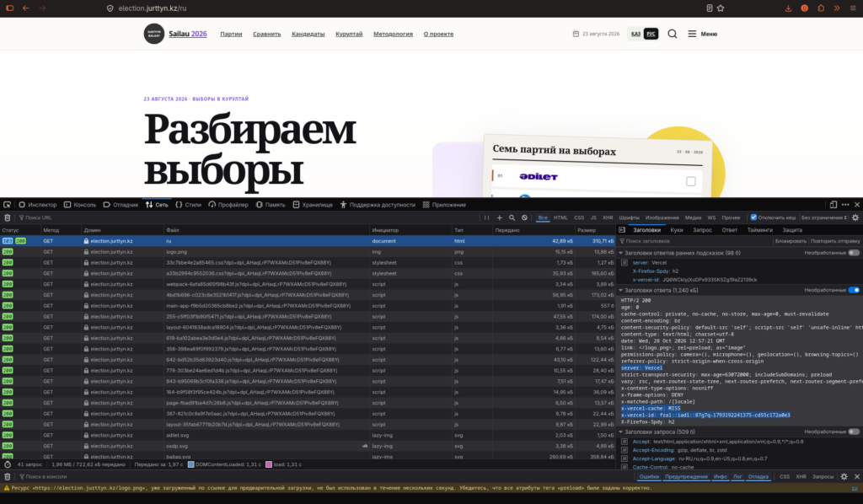Viewport: 863px width, 504px height.
Task: Select the logo.png request row
Action: coord(308,251)
